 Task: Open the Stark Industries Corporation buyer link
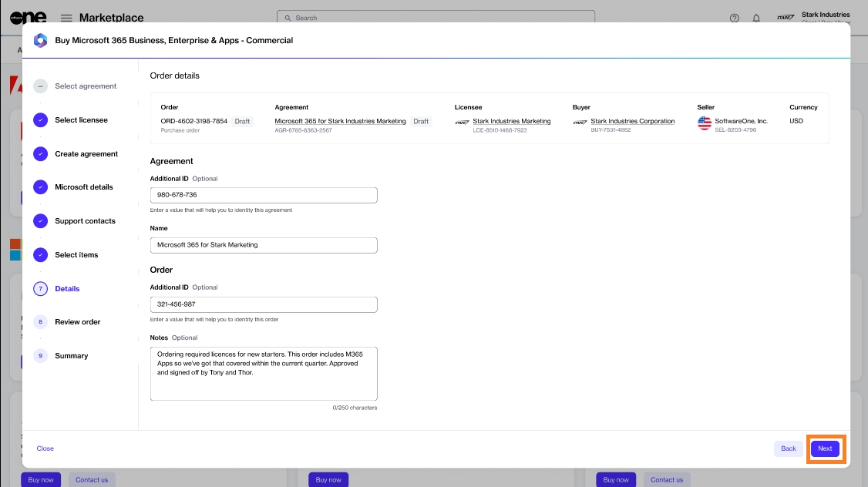(x=632, y=122)
